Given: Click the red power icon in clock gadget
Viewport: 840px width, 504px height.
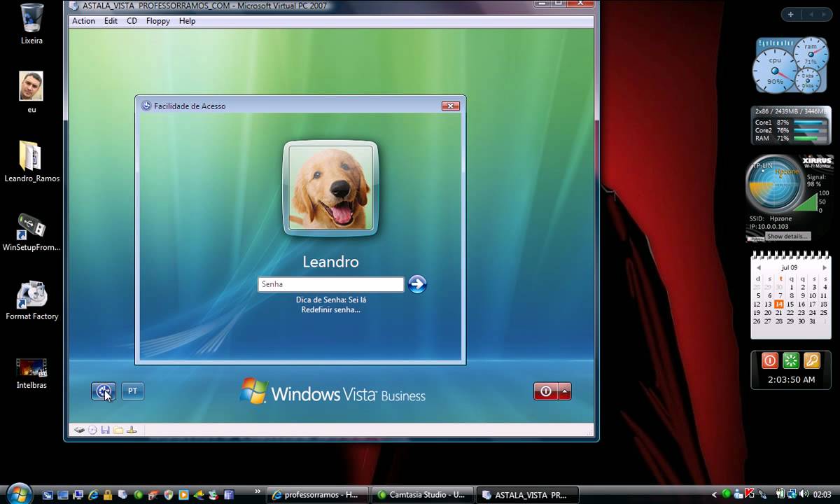Looking at the screenshot, I should pyautogui.click(x=770, y=360).
